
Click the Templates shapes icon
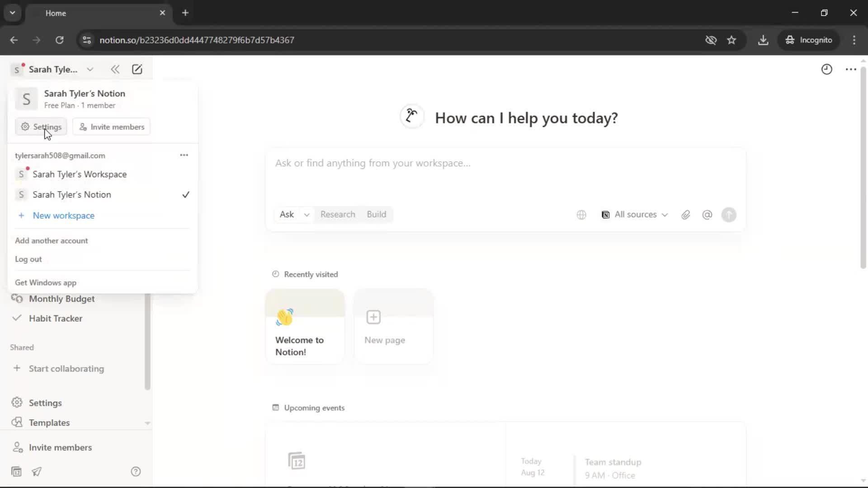(x=17, y=422)
